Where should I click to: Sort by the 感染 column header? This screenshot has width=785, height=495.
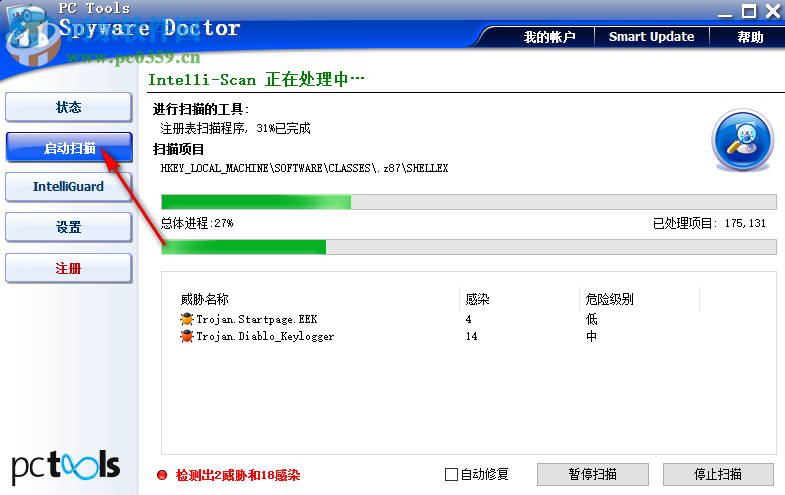[x=477, y=299]
